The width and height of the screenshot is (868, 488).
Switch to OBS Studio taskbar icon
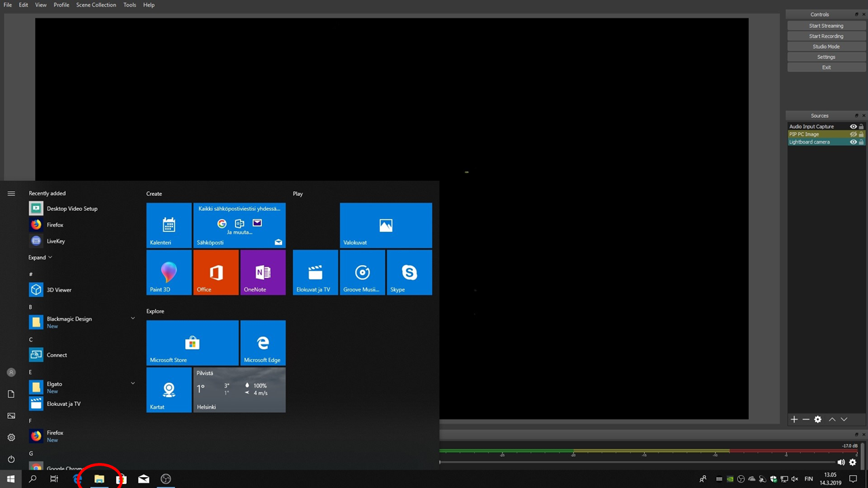click(165, 479)
